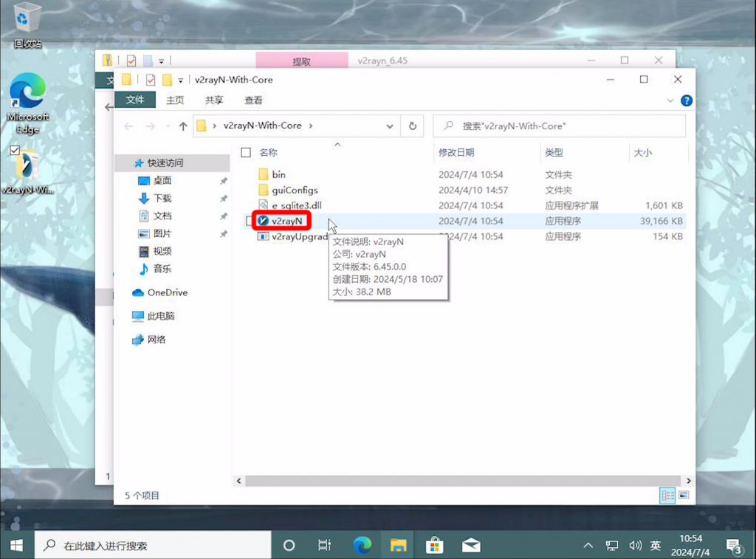Click the left scroll arrow
The height and width of the screenshot is (559, 756).
(x=238, y=481)
